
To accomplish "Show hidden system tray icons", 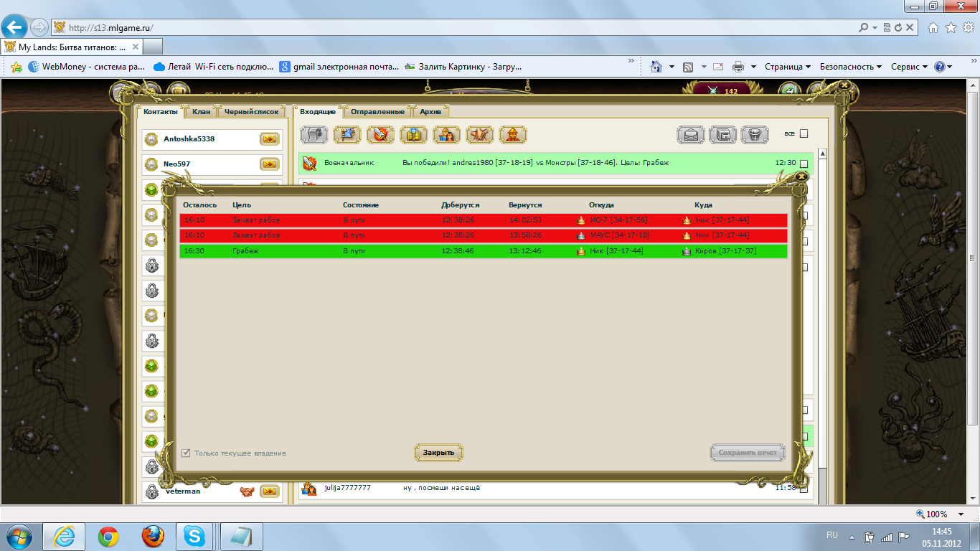I will point(852,536).
